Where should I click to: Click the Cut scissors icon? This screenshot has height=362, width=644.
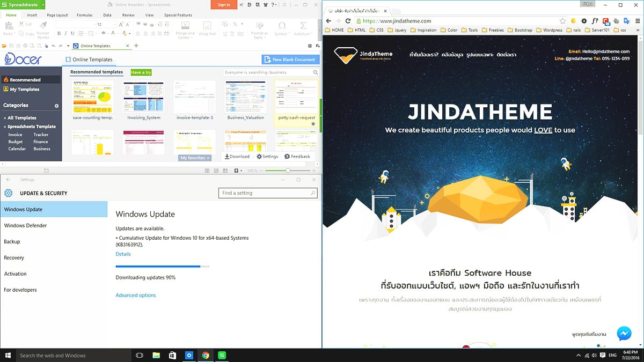(x=21, y=24)
